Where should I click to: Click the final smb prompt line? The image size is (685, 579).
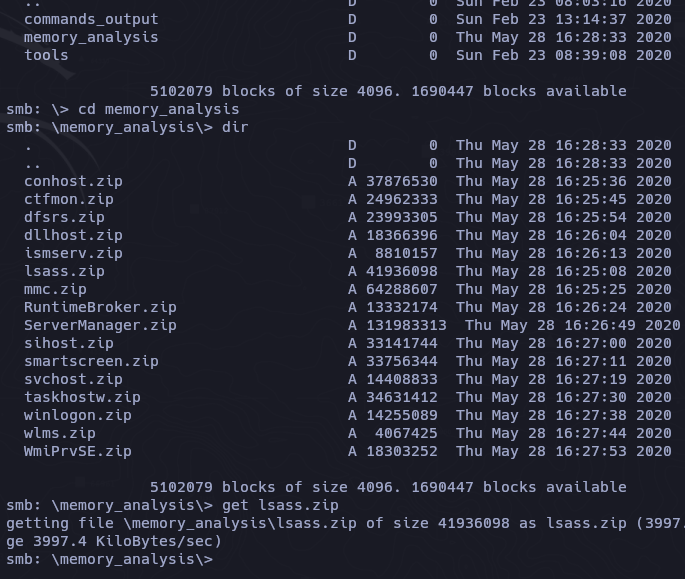(110, 559)
